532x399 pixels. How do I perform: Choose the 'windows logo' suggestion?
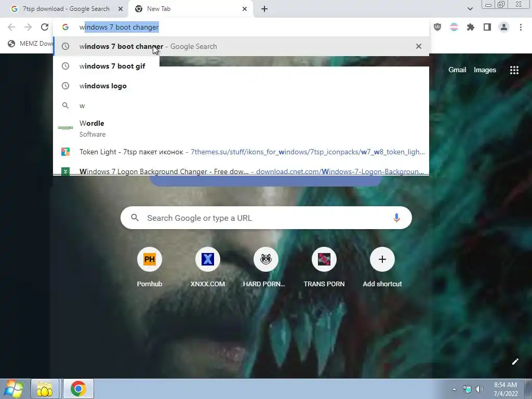tap(241, 86)
